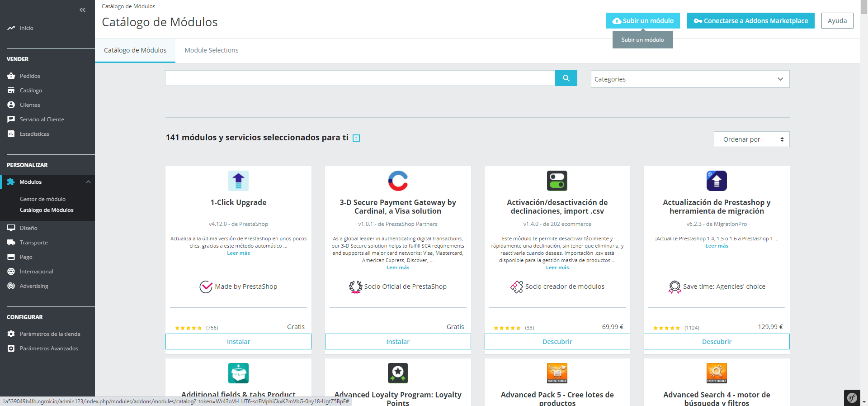The height and width of the screenshot is (406, 868).
Task: Click the Parámetros Avanzados icon
Action: coord(11,349)
